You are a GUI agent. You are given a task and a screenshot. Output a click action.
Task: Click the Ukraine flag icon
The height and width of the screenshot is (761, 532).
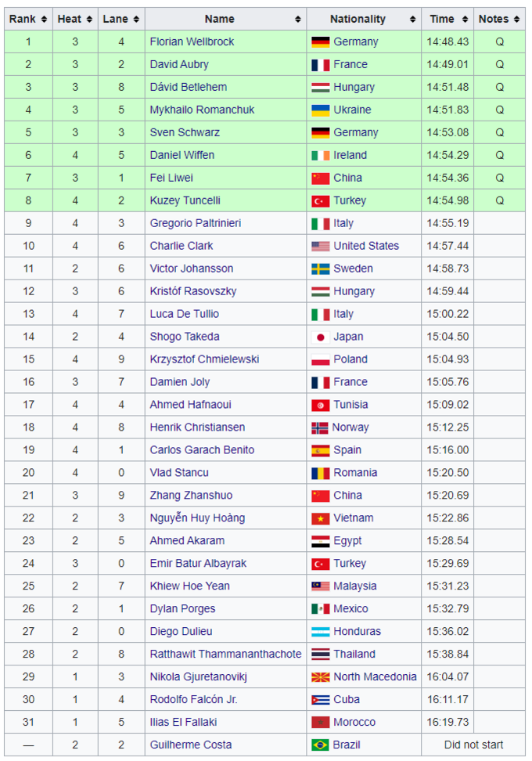tap(320, 110)
